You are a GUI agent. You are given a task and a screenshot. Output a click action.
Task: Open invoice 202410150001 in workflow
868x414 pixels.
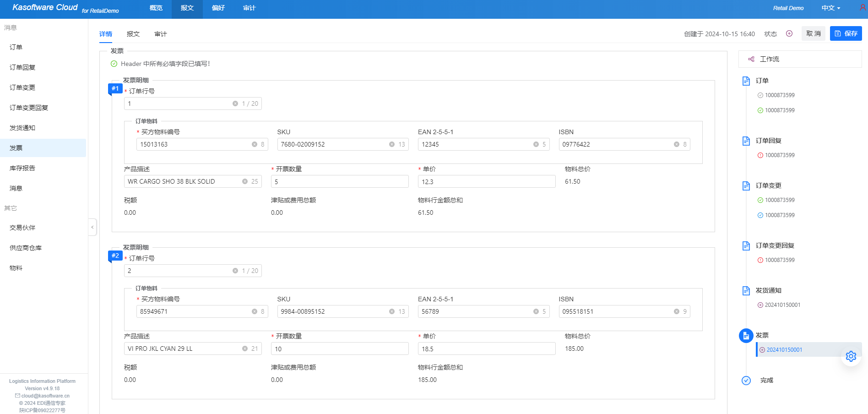tap(784, 350)
